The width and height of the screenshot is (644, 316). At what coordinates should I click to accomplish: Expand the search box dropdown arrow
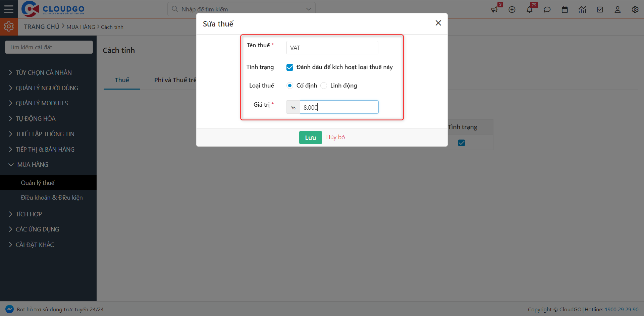[309, 9]
